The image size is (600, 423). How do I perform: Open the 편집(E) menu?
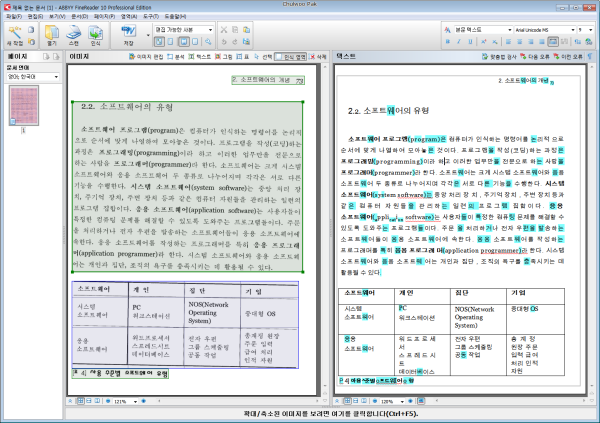tap(35, 16)
